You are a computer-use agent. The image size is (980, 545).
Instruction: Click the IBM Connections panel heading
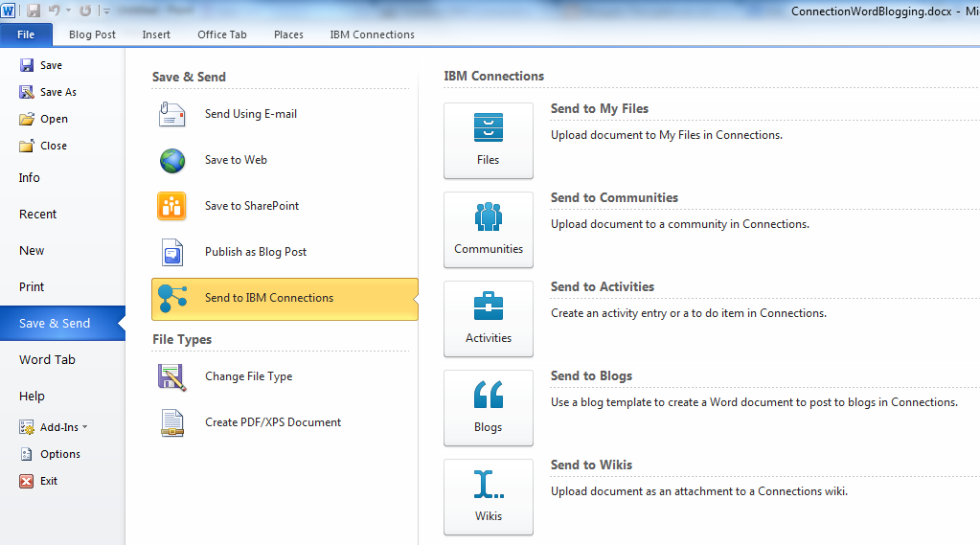tap(493, 77)
